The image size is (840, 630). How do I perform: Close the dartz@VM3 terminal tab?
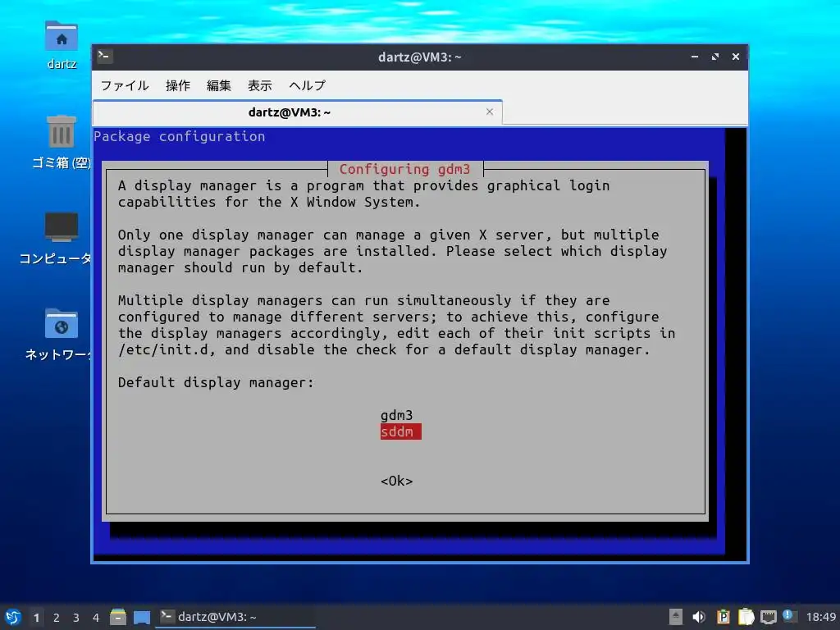pyautogui.click(x=490, y=112)
